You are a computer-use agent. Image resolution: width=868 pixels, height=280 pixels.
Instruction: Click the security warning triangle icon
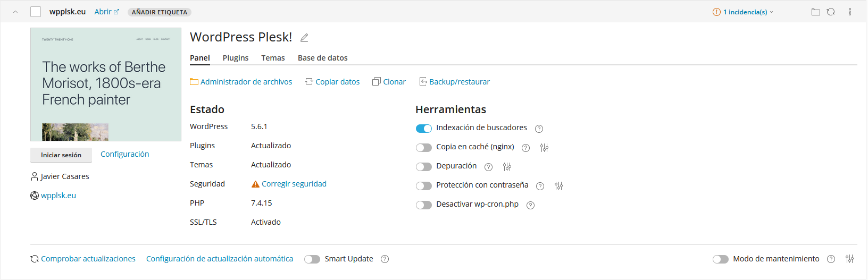[x=255, y=184]
